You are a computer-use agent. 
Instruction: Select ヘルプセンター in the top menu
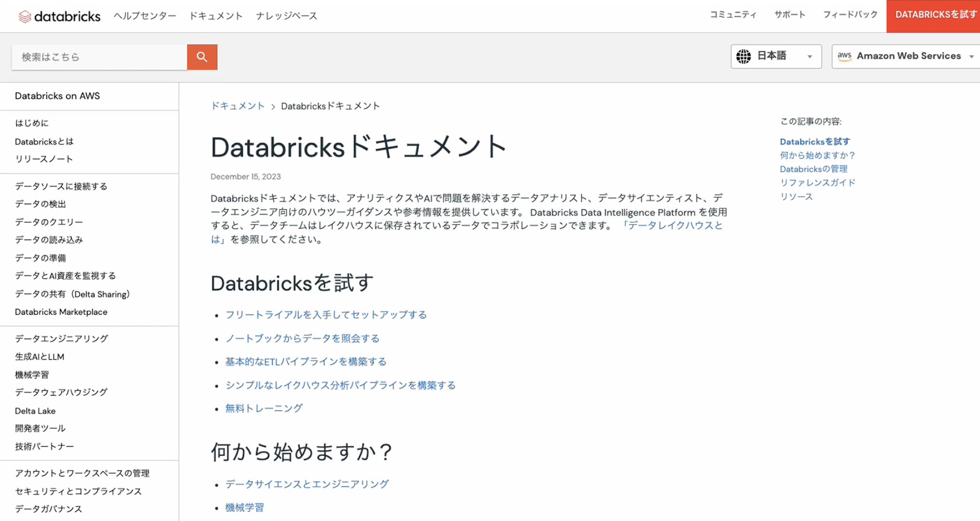[x=145, y=15]
